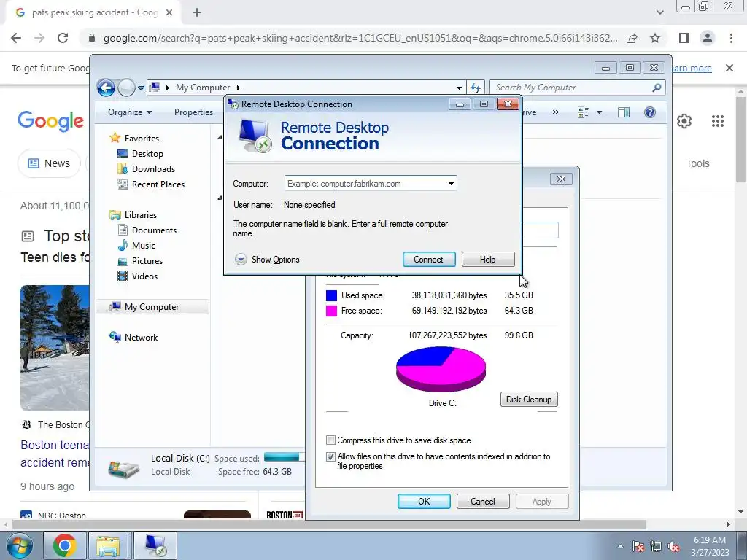747x560 pixels.
Task: Open the explorer address bar history dropdown
Action: (x=459, y=87)
